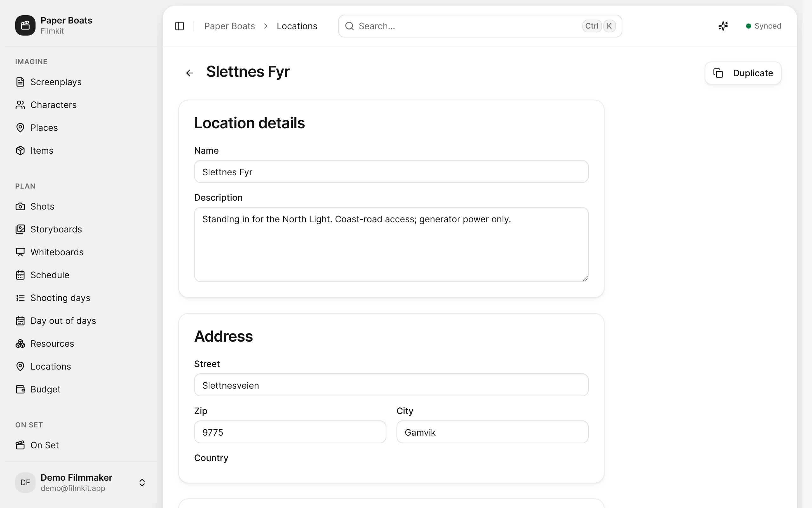Open Whiteboards from the sidebar
The image size is (812, 508).
pos(81,252)
